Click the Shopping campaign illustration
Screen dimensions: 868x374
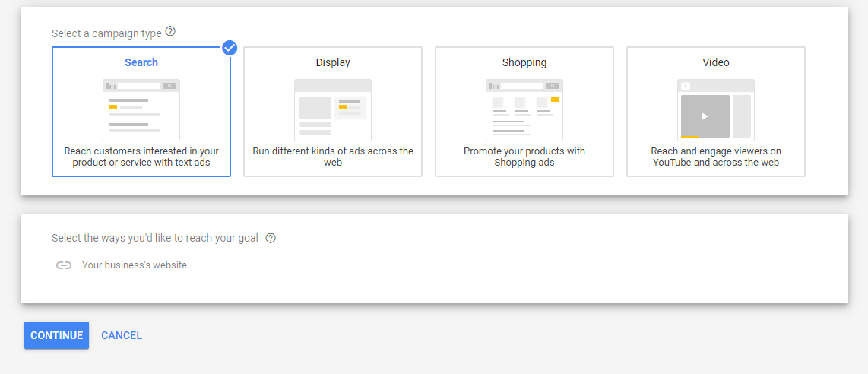(x=524, y=110)
